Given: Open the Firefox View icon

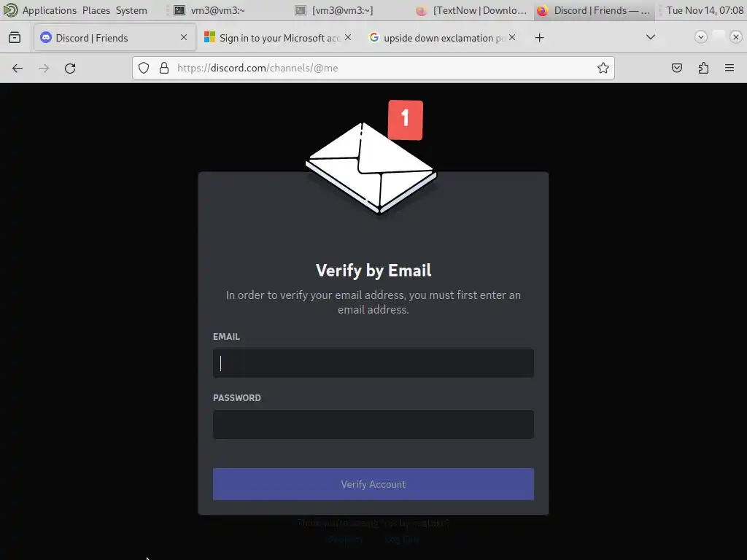Looking at the screenshot, I should (x=15, y=37).
